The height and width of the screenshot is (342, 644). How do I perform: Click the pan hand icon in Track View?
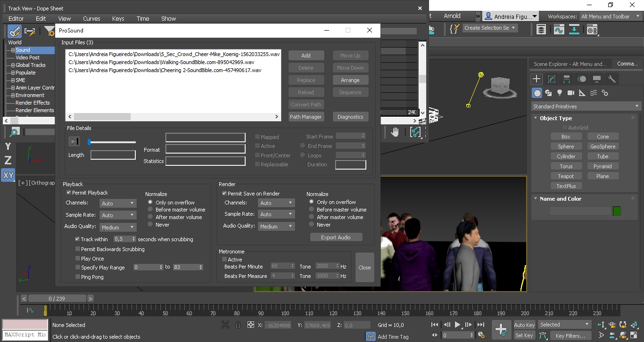(x=395, y=132)
